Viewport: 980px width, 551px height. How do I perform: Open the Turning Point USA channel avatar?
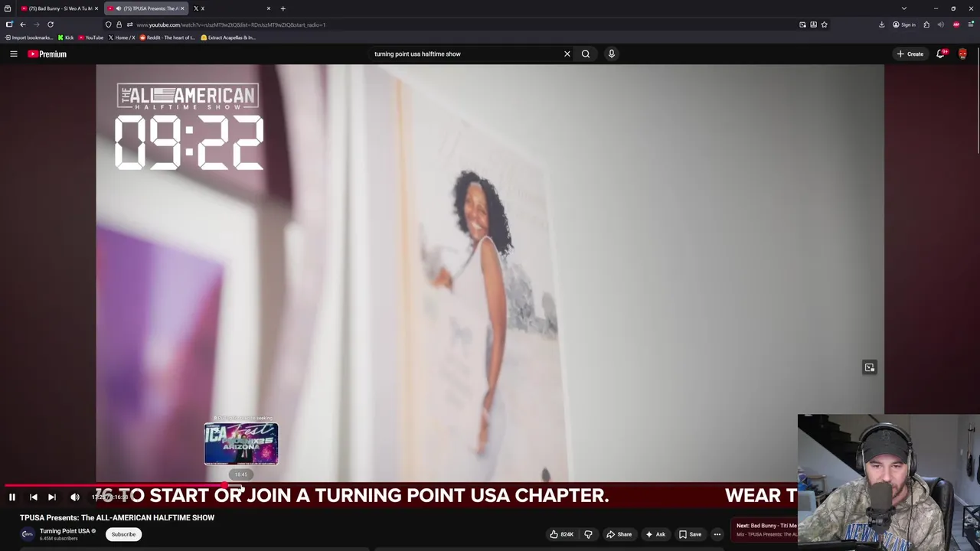tap(28, 534)
